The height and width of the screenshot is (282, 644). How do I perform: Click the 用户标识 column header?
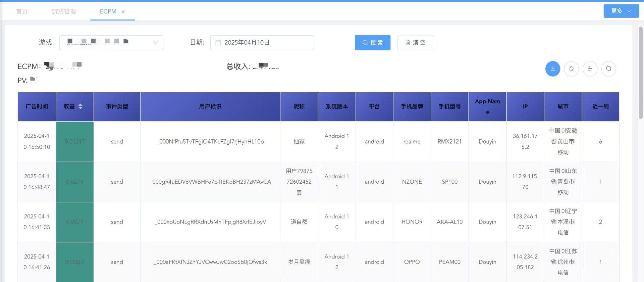pyautogui.click(x=210, y=106)
